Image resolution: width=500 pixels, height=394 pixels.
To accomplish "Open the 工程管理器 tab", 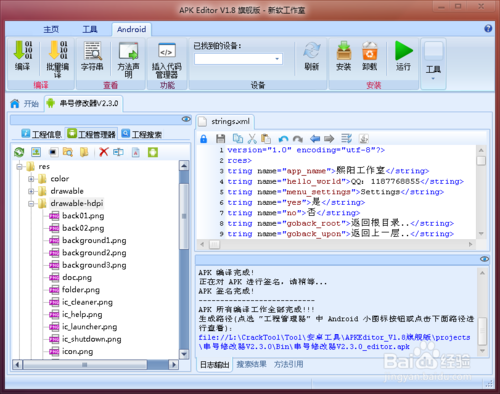I will [x=91, y=134].
